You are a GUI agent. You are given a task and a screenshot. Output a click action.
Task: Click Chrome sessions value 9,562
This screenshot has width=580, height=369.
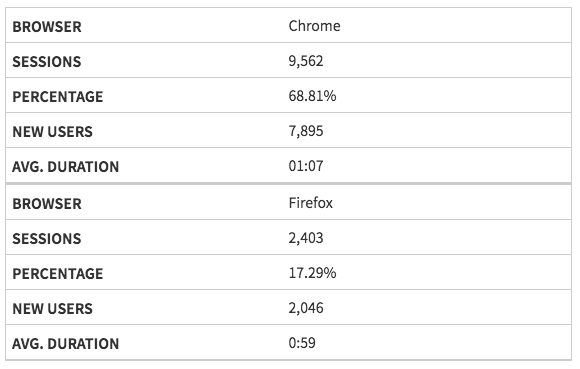306,61
